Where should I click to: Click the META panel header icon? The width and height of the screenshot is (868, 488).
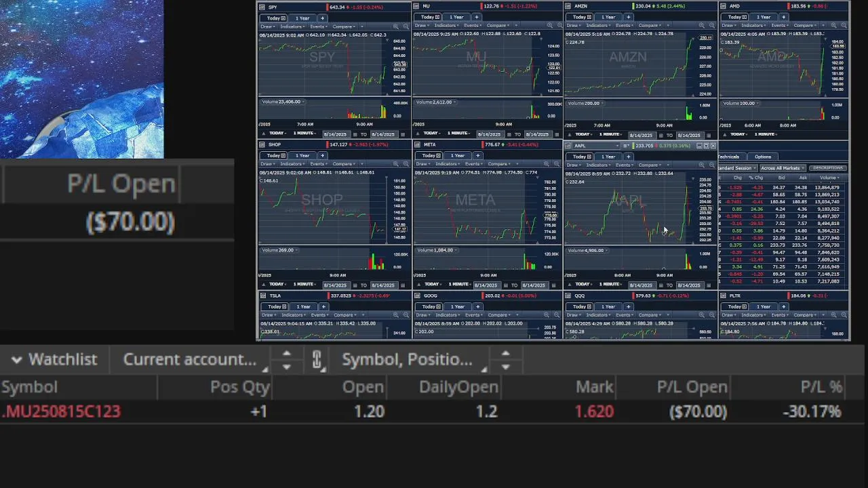(417, 144)
